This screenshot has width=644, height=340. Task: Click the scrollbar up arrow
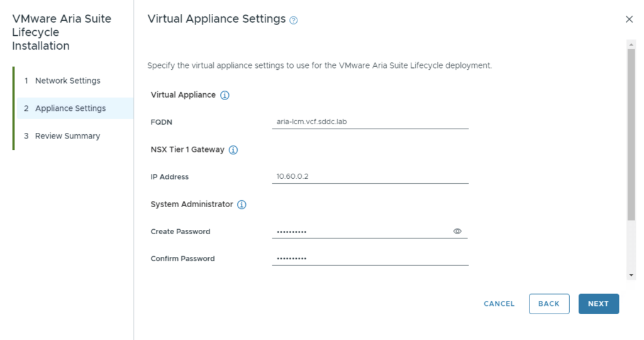[x=631, y=44]
